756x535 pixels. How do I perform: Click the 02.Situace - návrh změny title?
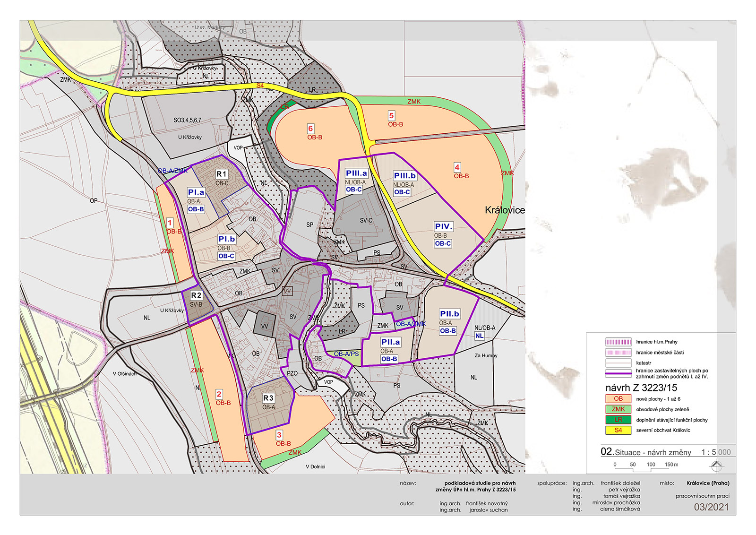tap(646, 452)
